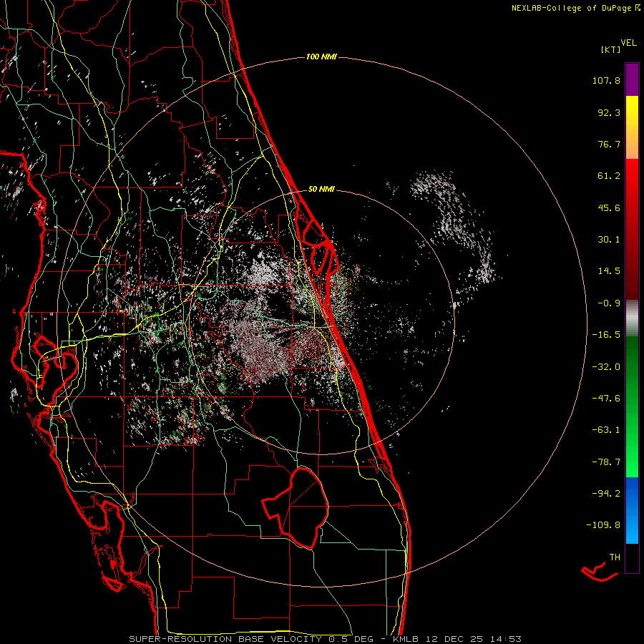
Task: Pick the red segment of the velocity bar
Action: click(632, 229)
